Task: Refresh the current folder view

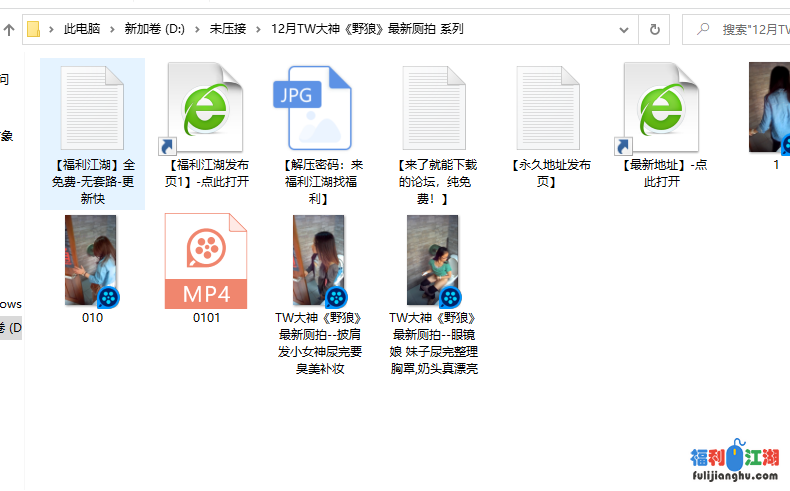Action: coord(655,29)
